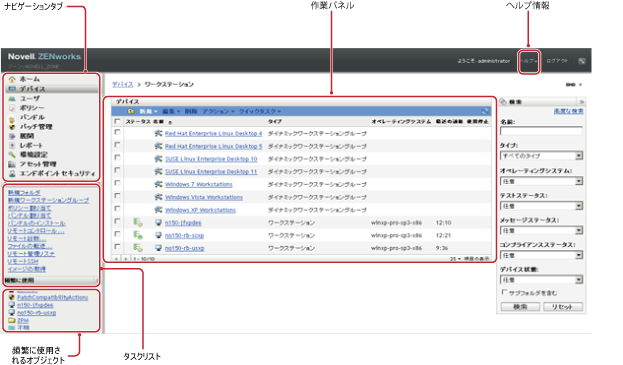Image resolution: width=623 pixels, height=365 pixels.
Task: Toggle the select-all checkbox in the table header
Action: [117, 121]
